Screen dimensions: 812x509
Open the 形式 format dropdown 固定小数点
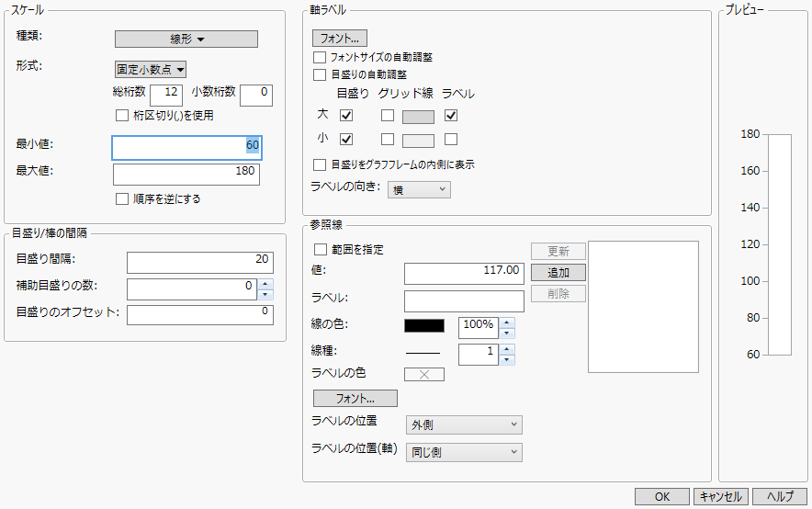(150, 69)
